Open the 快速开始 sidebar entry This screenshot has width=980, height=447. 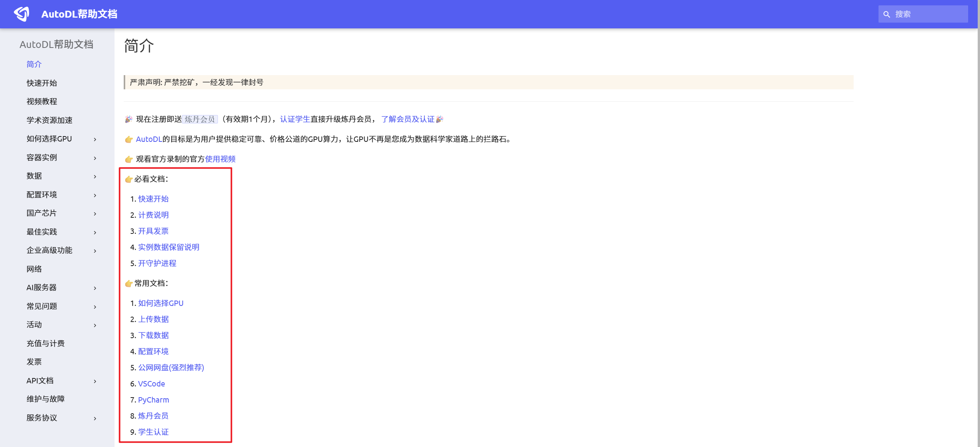(x=41, y=83)
